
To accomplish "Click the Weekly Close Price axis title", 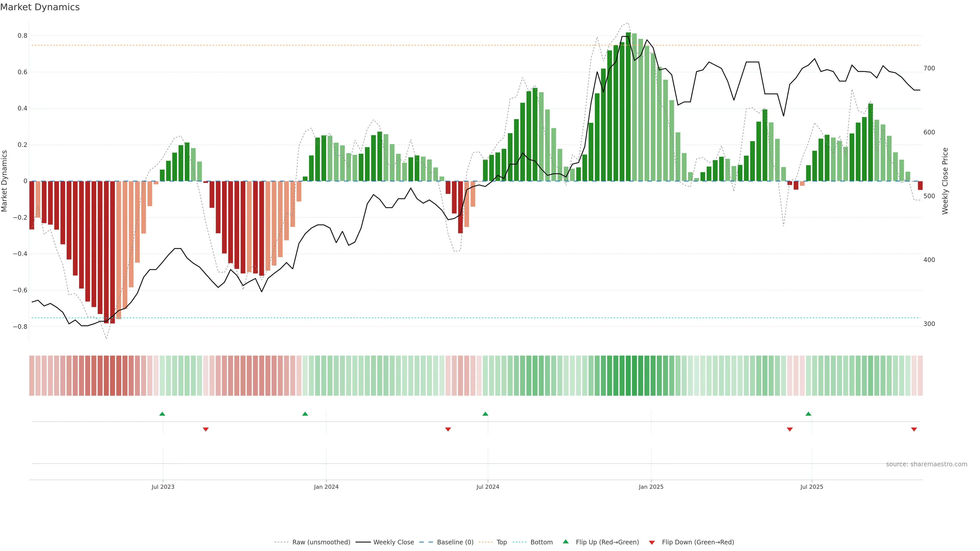I will (945, 181).
